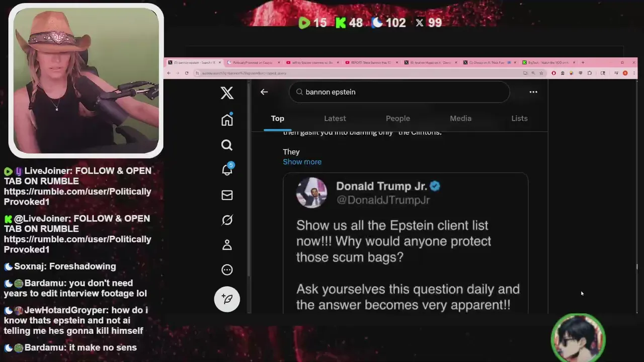This screenshot has height=362, width=644.
Task: Click Soxnaj's 'Foreshadowing' chat message
Action: [60, 266]
